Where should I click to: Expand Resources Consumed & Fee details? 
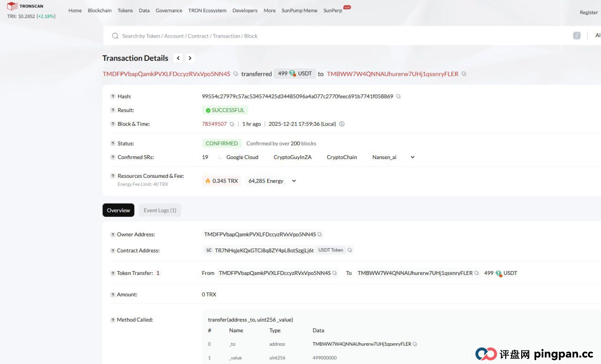point(294,181)
